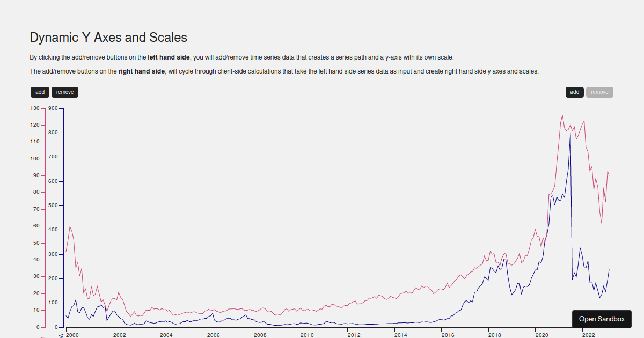Screen dimensions: 644x338
Task: Click the 2022 label on the time axis
Action: pyautogui.click(x=589, y=334)
